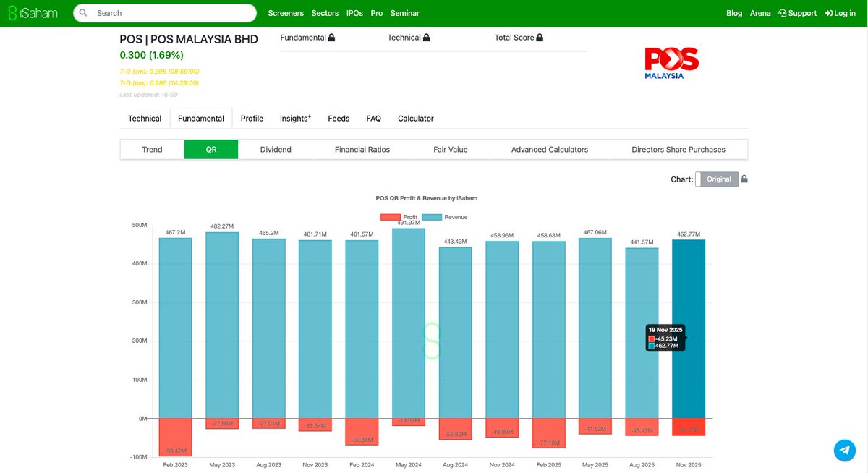Open the FAQ tab

click(x=373, y=119)
